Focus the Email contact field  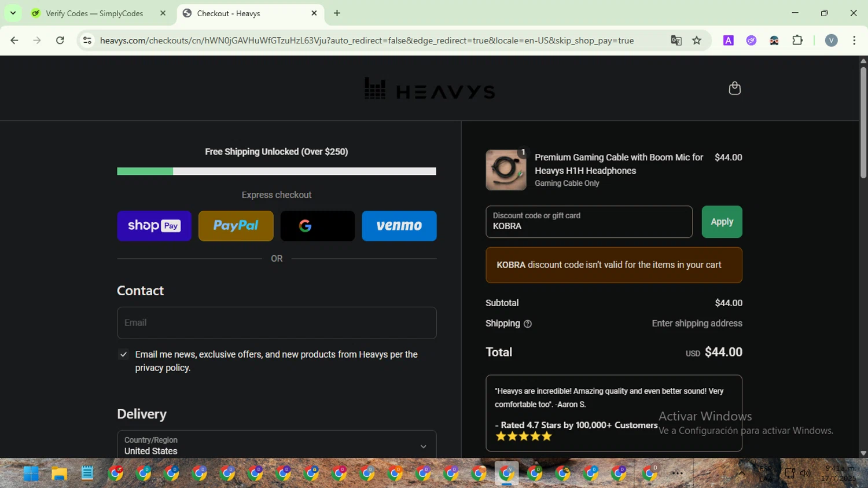[277, 322]
